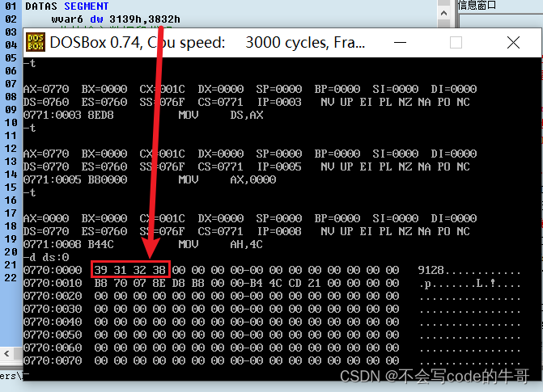543x392 pixels.
Task: Click the memory address 0770:0030
Action: 53,309
